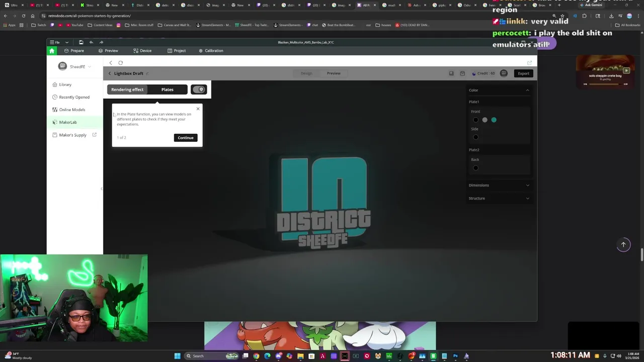Close the Plate function tooltip
644x362 pixels.
coord(198,109)
